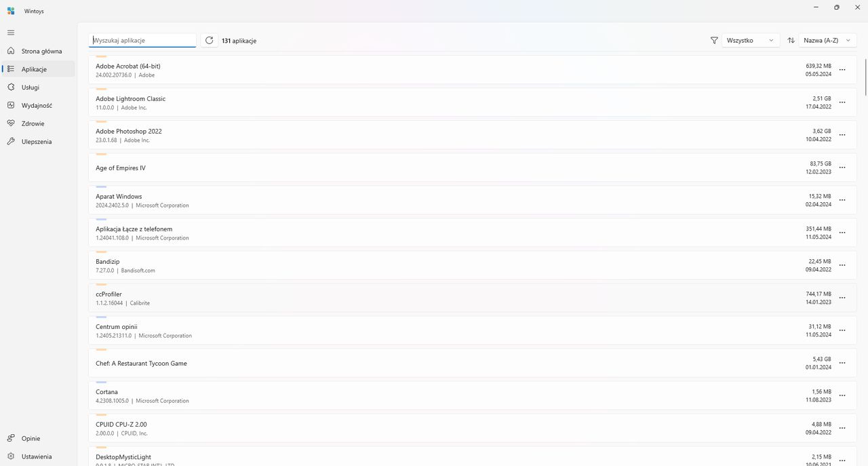Select the Cortana entry

pos(473,395)
